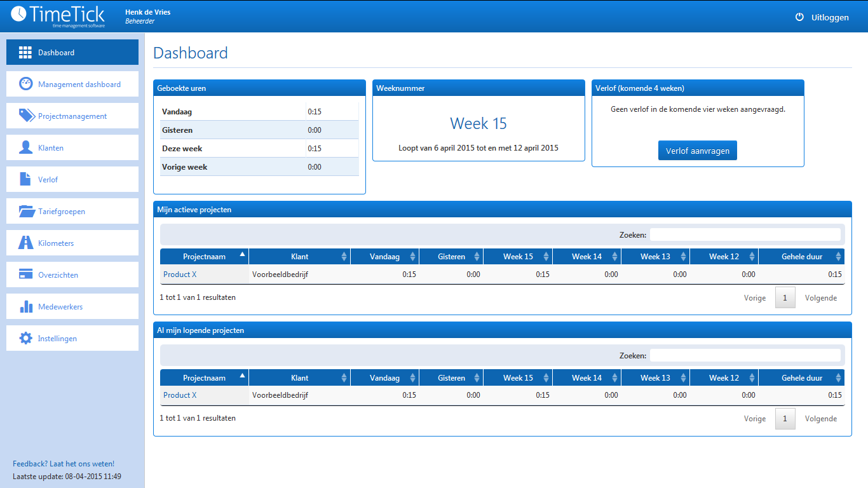The width and height of the screenshot is (868, 488).
Task: Click the Dashboard grid icon in sidebar
Action: (x=25, y=53)
